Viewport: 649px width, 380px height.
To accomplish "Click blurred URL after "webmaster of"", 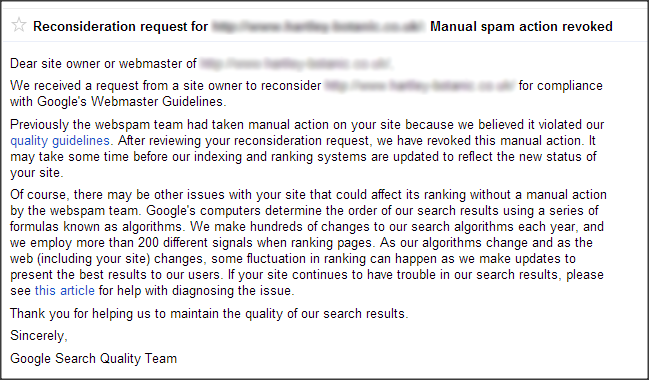I will tap(296, 64).
